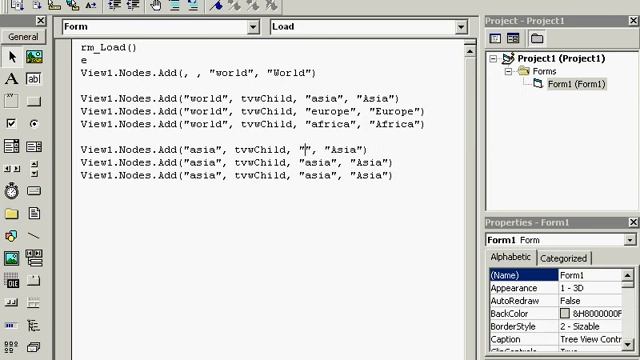The image size is (640, 360).
Task: Click the Toggle Bookmark blue flag icon
Action: click(x=216, y=5)
